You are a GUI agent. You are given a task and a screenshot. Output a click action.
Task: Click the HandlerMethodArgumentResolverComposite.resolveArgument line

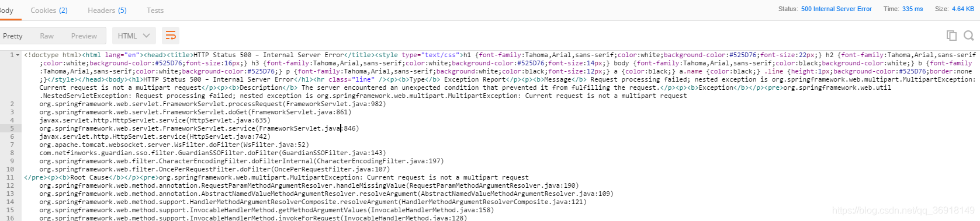coord(313,202)
